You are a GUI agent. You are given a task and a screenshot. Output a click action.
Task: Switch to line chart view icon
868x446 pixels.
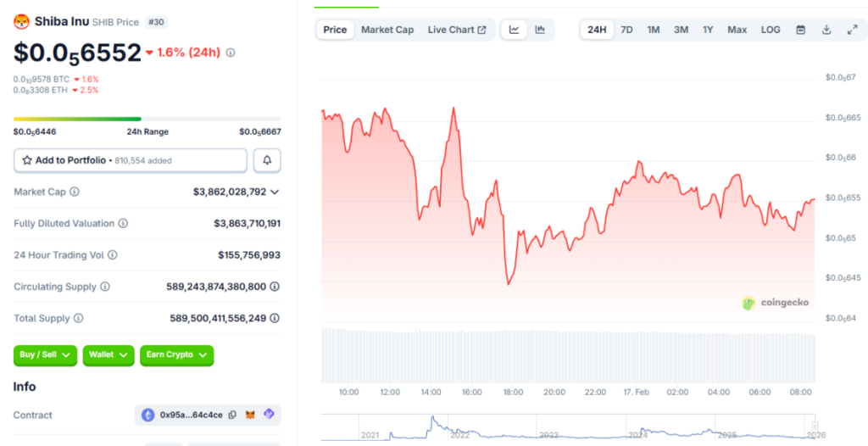[514, 30]
